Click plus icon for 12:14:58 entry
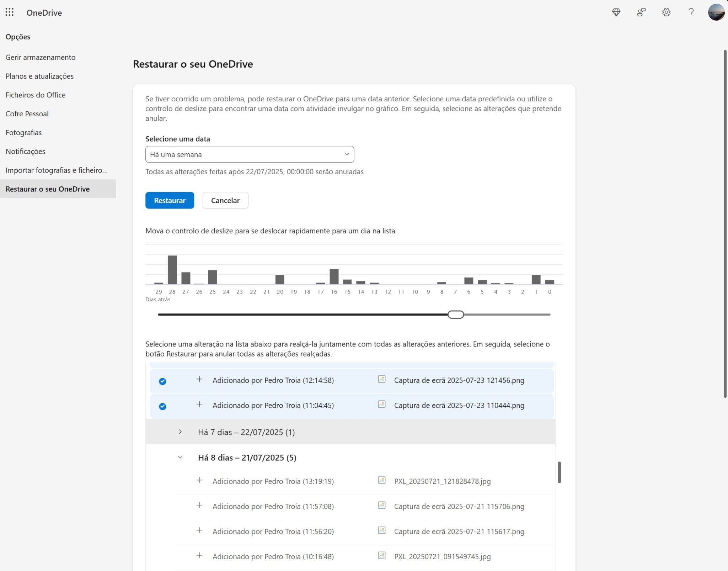Image resolution: width=728 pixels, height=571 pixels. [199, 379]
